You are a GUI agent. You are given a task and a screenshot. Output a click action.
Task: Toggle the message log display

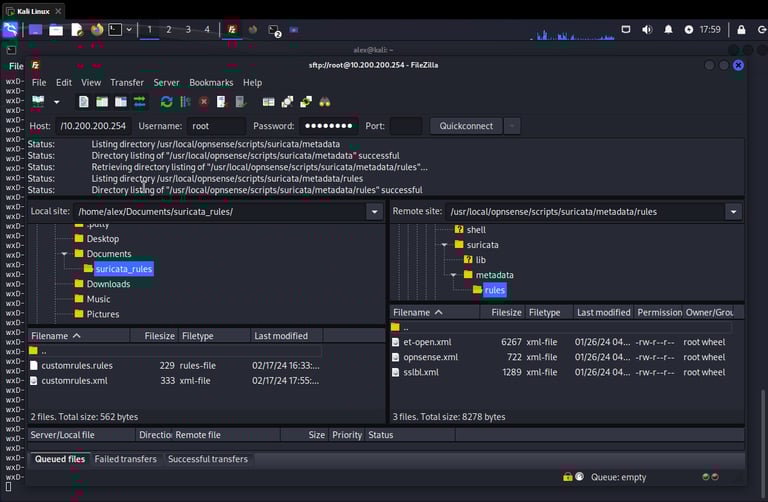(x=84, y=102)
